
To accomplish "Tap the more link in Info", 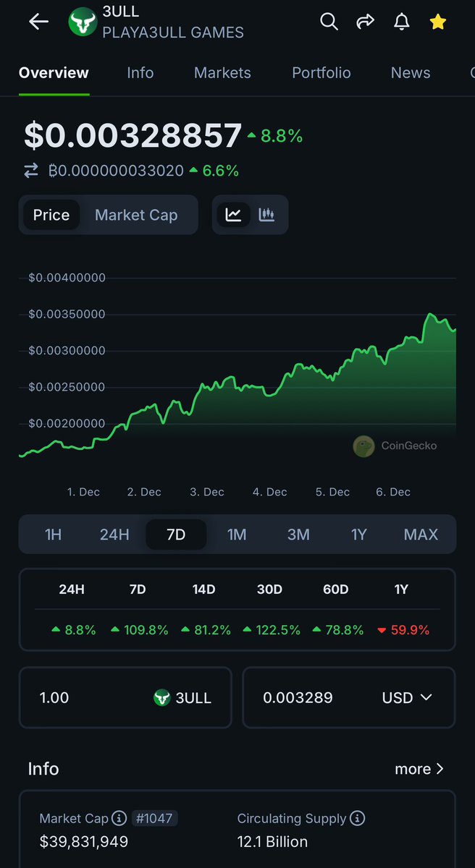I will point(419,769).
